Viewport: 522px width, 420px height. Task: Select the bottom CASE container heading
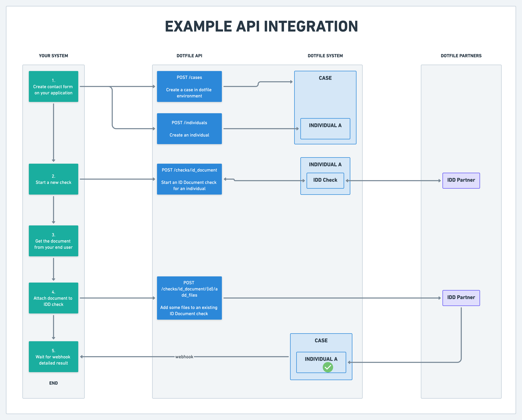321,340
